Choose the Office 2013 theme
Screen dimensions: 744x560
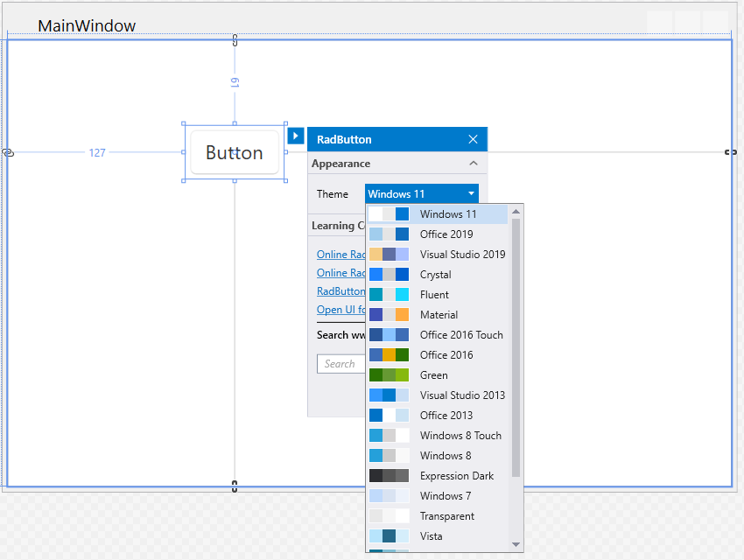(x=438, y=416)
